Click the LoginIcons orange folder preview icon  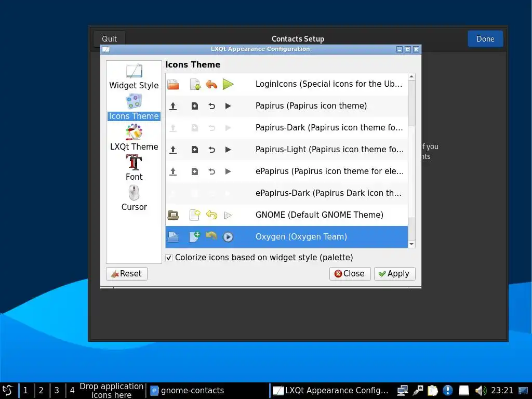coord(173,84)
